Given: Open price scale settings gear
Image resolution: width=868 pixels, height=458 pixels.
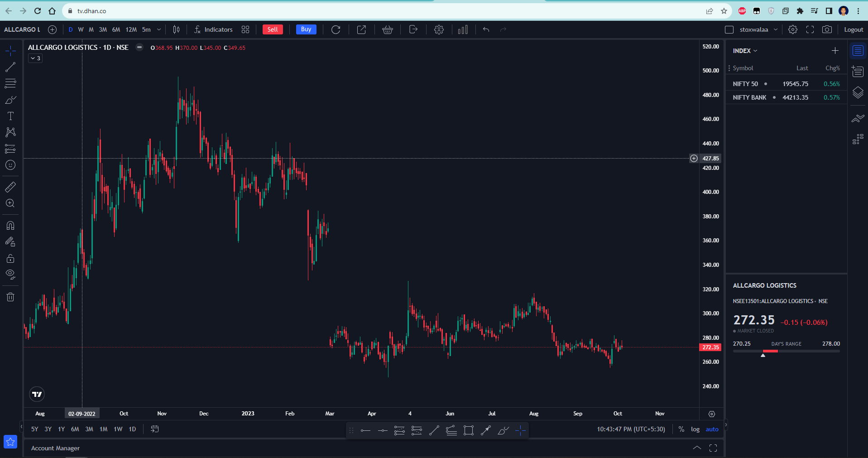Looking at the screenshot, I should tap(712, 414).
